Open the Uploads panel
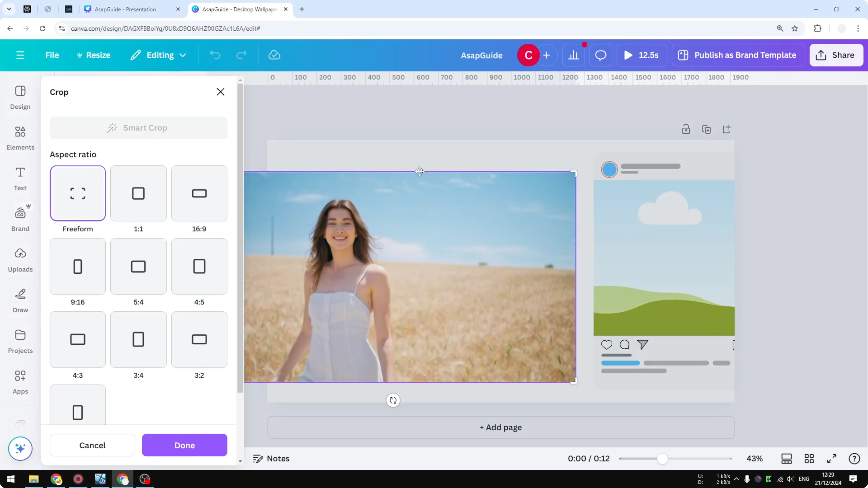Viewport: 868px width, 488px height. pos(20,259)
